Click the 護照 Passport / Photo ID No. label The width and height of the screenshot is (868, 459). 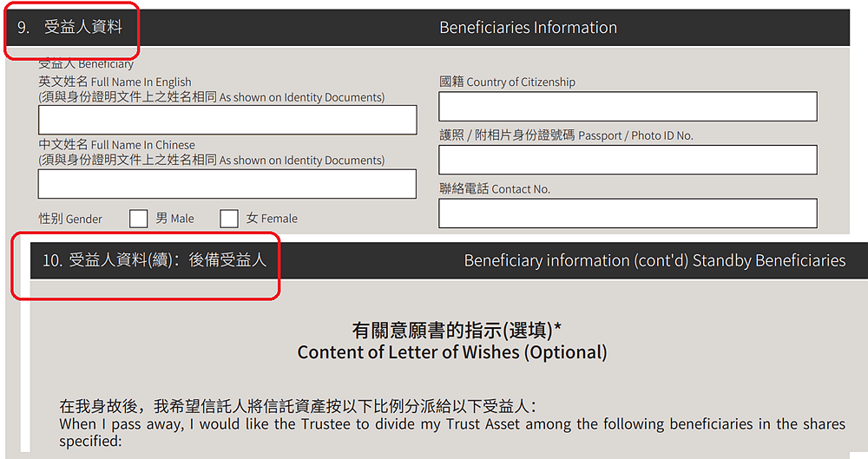[566, 135]
